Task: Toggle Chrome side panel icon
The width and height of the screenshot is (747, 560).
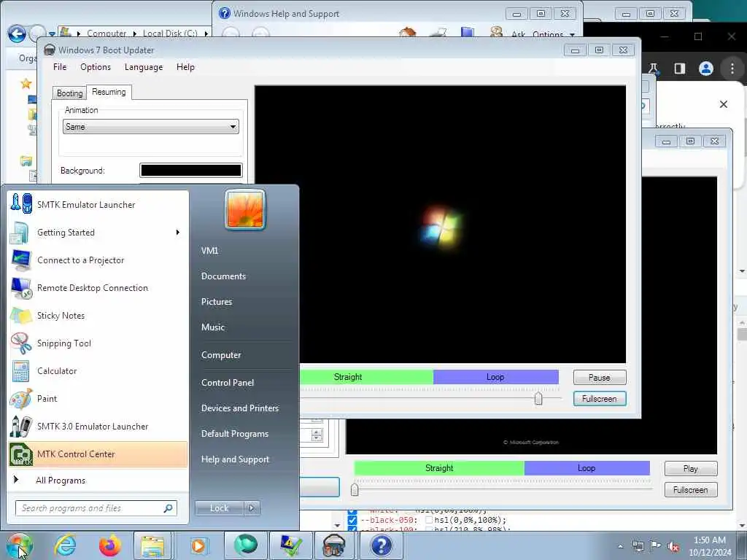Action: (680, 69)
